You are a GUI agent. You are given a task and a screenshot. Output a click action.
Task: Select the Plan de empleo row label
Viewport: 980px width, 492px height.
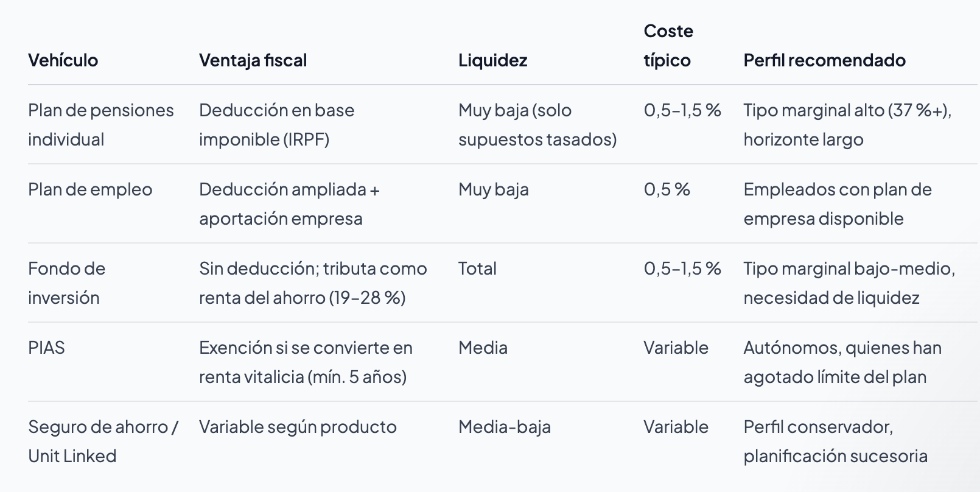(90, 189)
